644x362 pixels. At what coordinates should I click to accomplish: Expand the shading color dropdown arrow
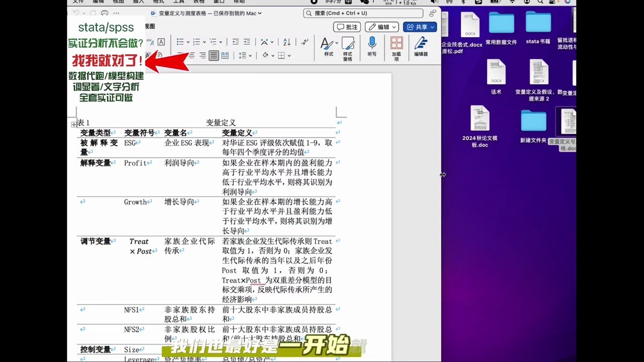point(273,56)
